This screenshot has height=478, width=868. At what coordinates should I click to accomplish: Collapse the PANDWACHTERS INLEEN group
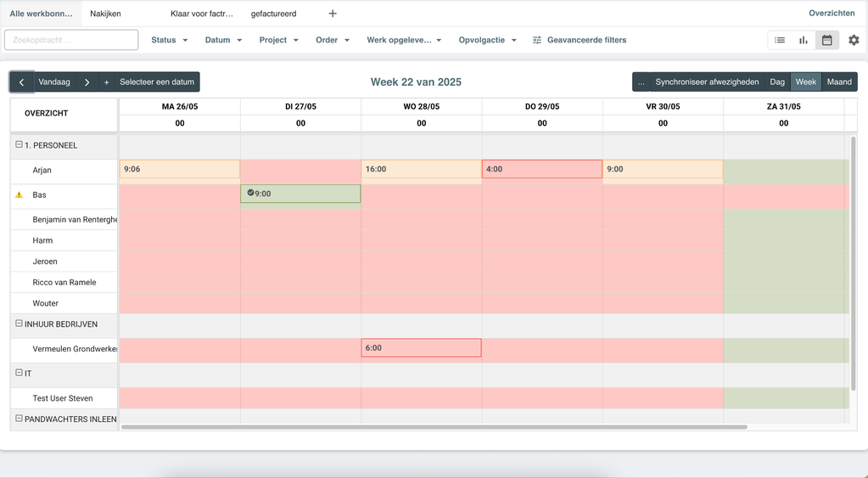click(19, 419)
